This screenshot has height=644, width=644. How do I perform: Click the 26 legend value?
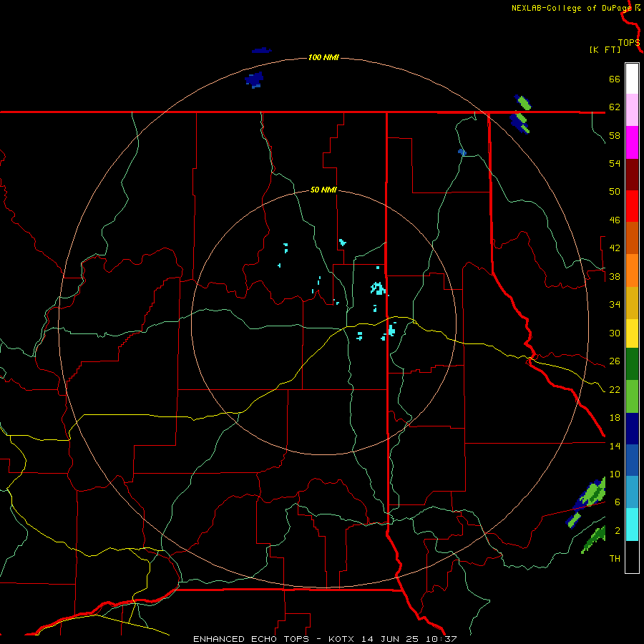pos(615,361)
